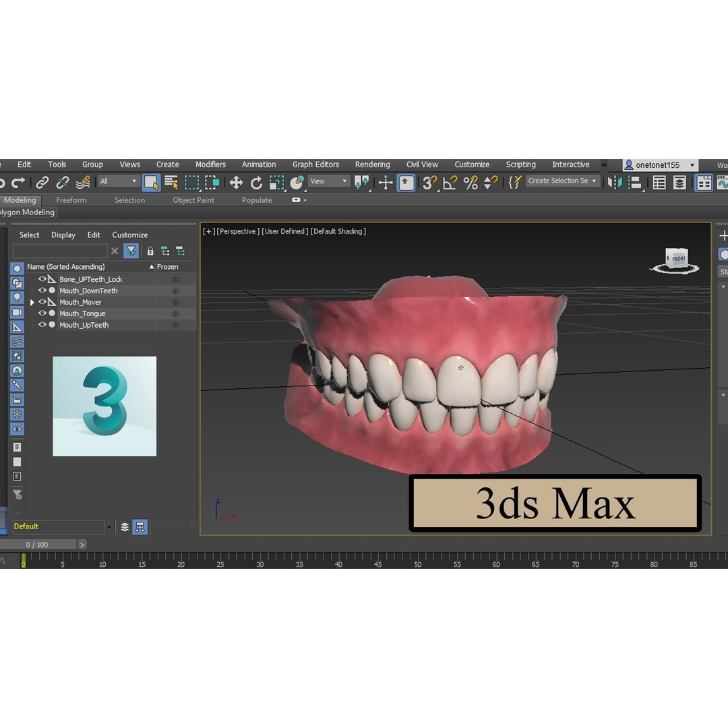Open Scene Explorer's Display menu

tap(63, 235)
